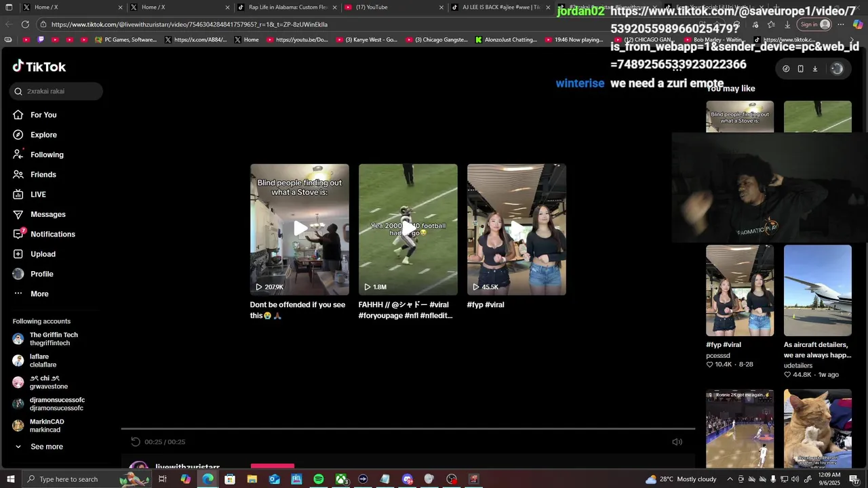Image resolution: width=868 pixels, height=488 pixels.
Task: Seek on the video progress bar
Action: coord(408,428)
